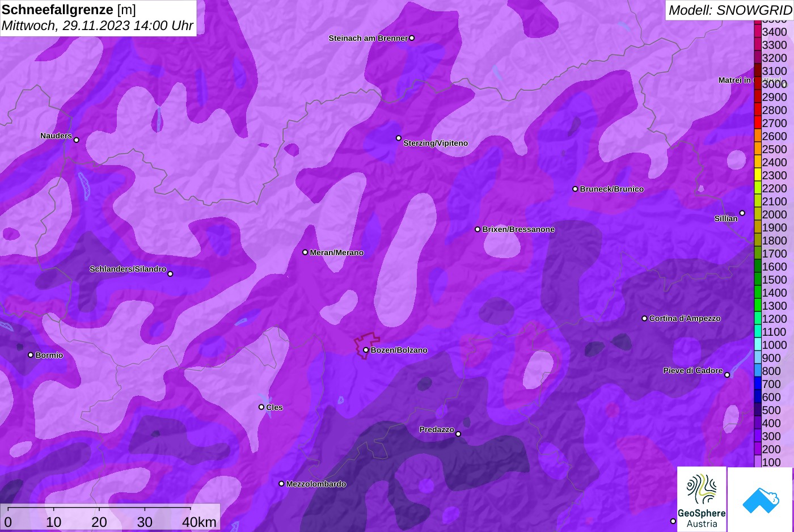
Task: Select the Meran/Merano location dot
Action: click(x=305, y=252)
